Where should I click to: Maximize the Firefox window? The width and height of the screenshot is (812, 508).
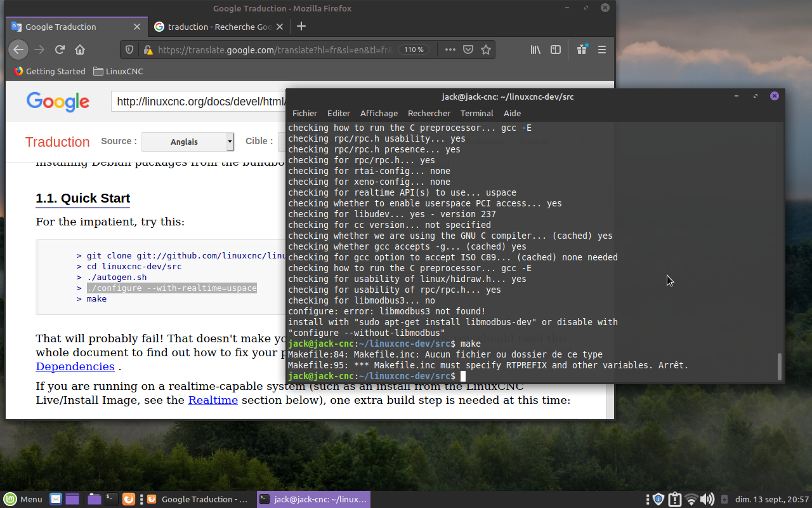click(586, 8)
